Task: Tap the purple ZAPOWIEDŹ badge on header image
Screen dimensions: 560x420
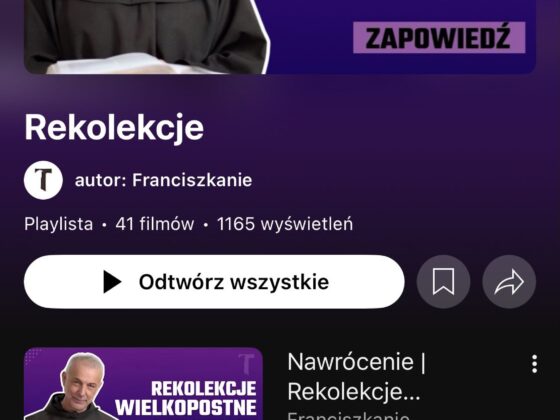Action: pos(439,38)
